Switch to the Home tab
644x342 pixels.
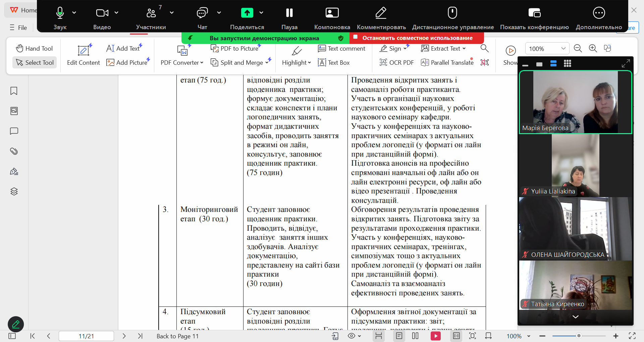click(x=23, y=10)
